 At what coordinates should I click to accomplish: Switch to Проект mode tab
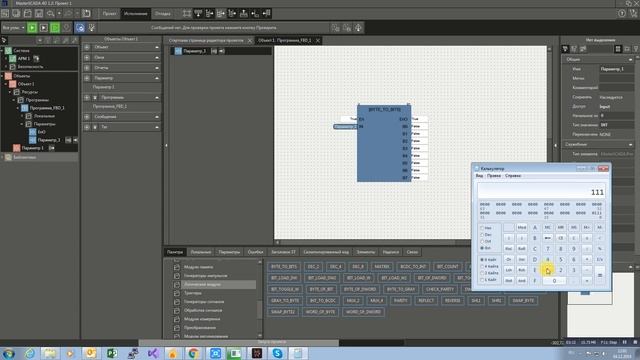click(109, 13)
